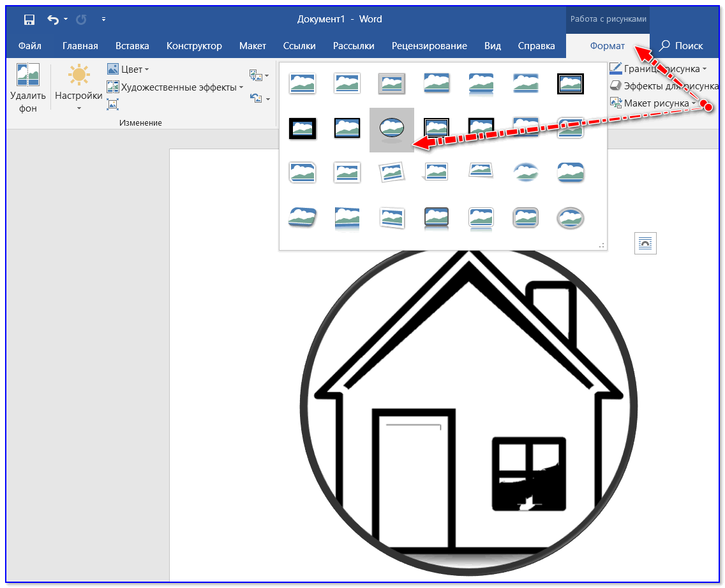Open the Рассылки tab
This screenshot has height=588, width=725.
pos(354,46)
